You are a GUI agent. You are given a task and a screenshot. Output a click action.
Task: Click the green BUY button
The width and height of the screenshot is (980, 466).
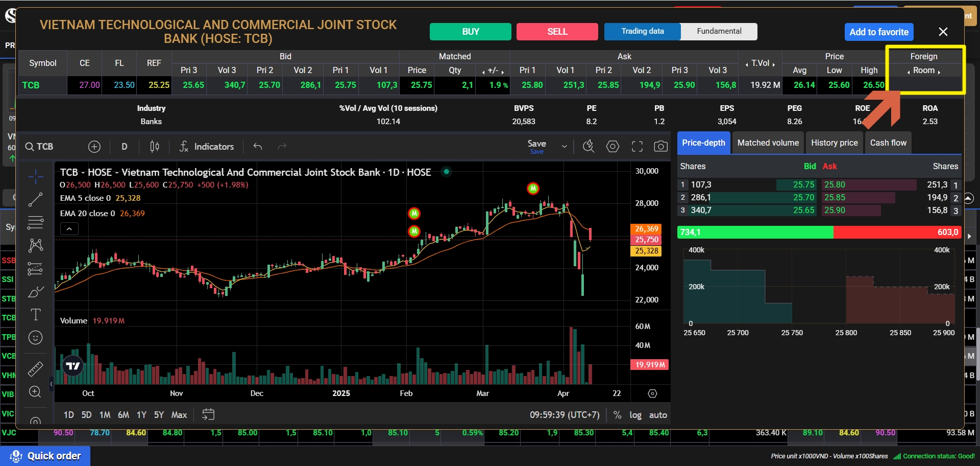pos(471,32)
